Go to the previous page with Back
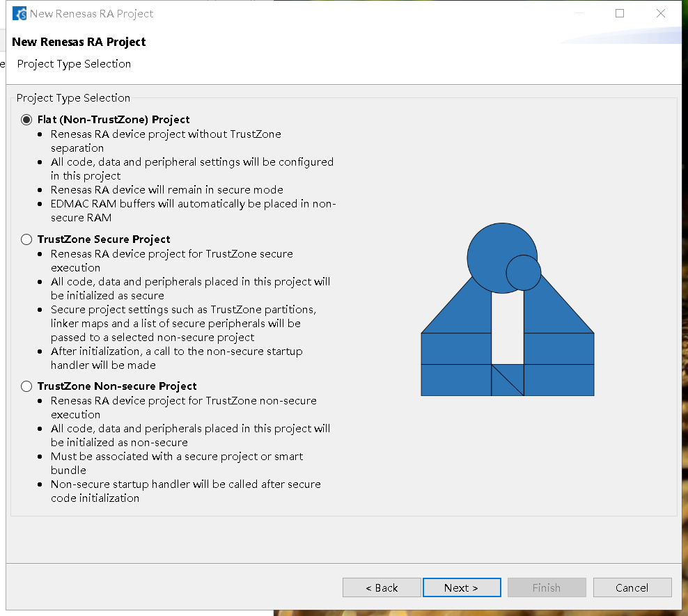This screenshot has width=688, height=616. 382,587
